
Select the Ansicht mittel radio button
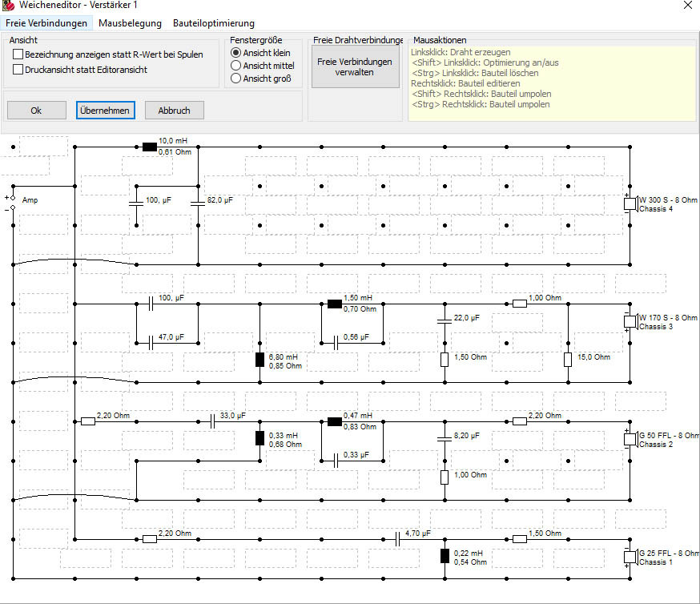[x=235, y=66]
